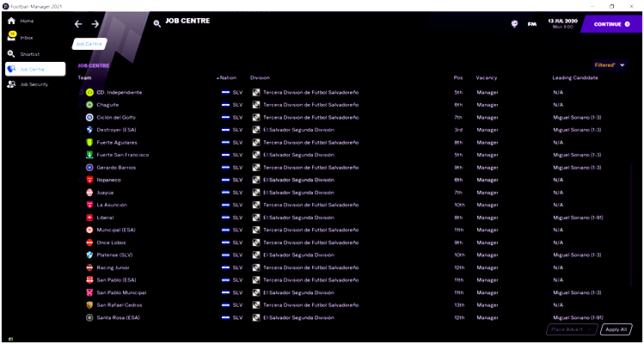Click the unread-count badge on Inbox icon

(x=12, y=34)
